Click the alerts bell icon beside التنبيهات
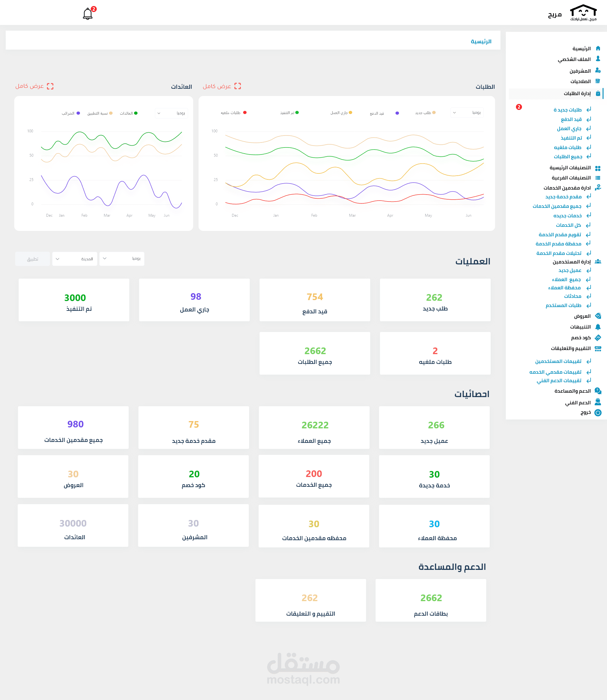Screen dimensions: 607x700 click(598, 327)
